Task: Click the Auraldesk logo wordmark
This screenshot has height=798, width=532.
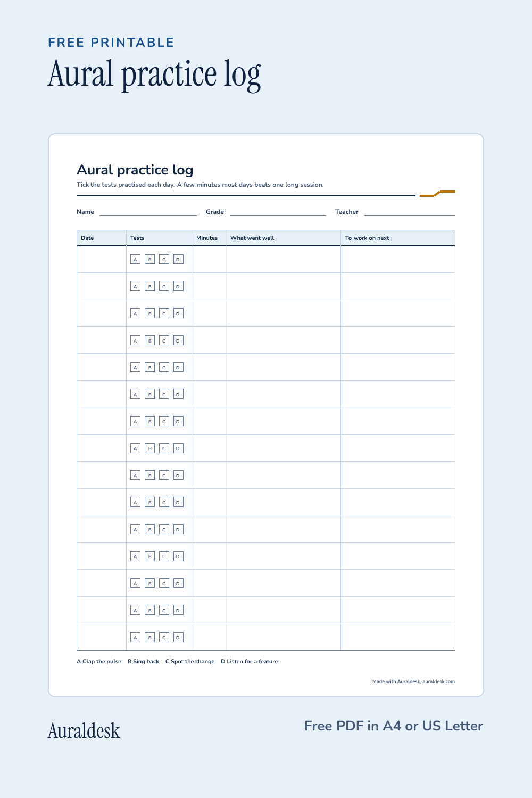Action: click(84, 730)
